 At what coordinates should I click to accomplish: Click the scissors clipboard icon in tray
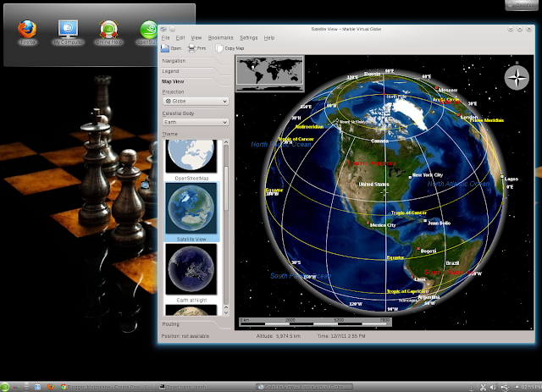pyautogui.click(x=483, y=388)
